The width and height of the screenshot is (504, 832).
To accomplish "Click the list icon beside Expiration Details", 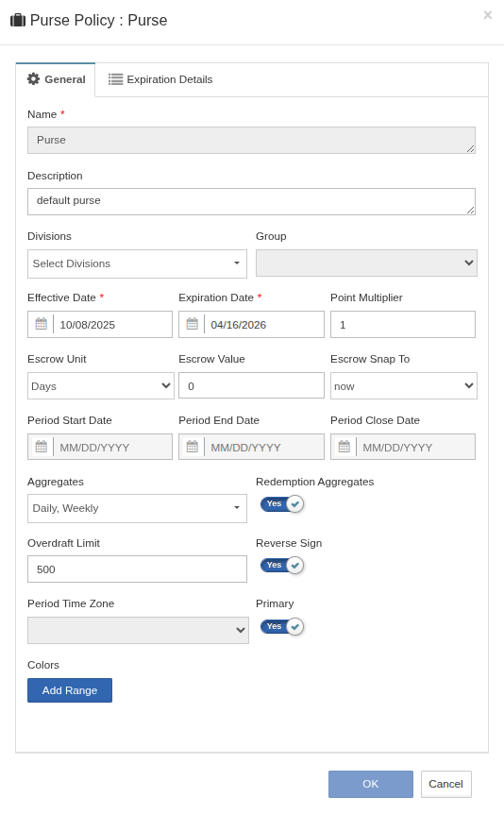I will (x=116, y=79).
